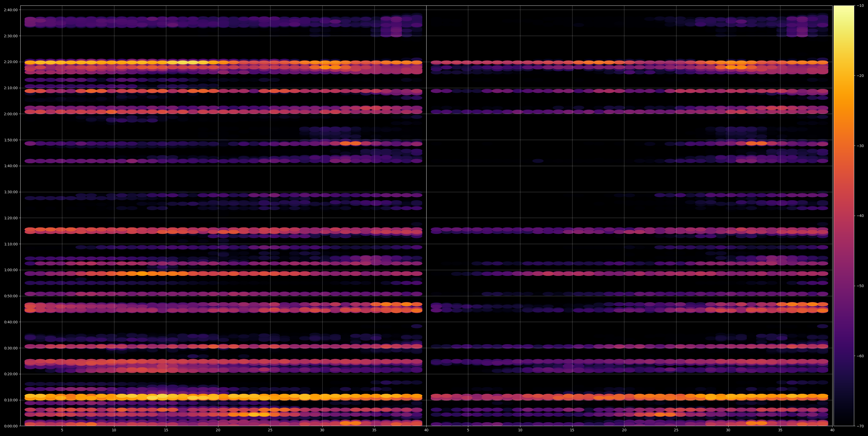Select the 1:30:00 time label

11,192
